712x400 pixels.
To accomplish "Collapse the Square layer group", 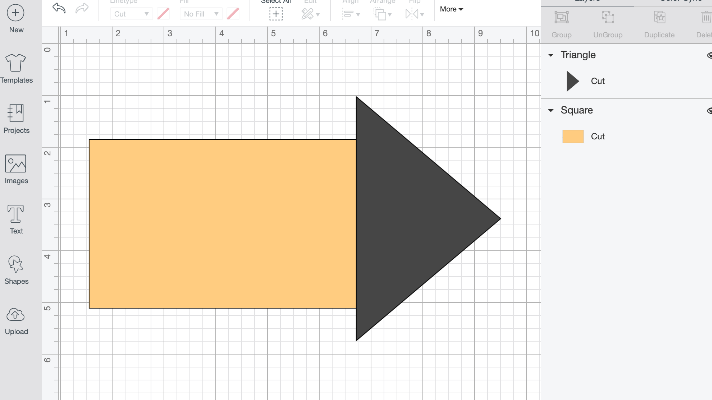I will (551, 110).
